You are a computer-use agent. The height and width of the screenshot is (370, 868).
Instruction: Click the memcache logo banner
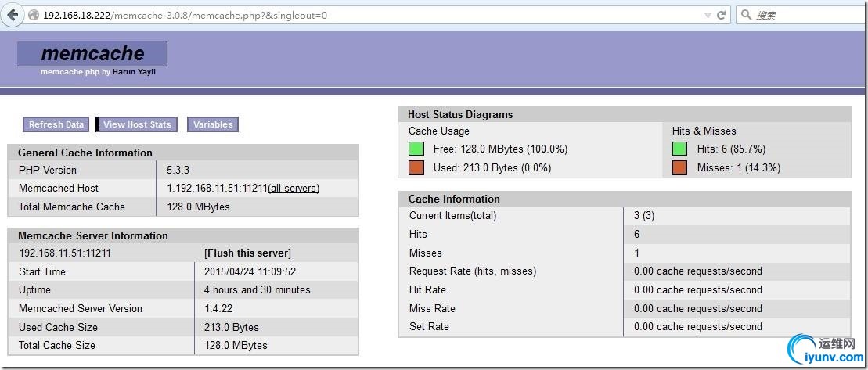pyautogui.click(x=92, y=54)
